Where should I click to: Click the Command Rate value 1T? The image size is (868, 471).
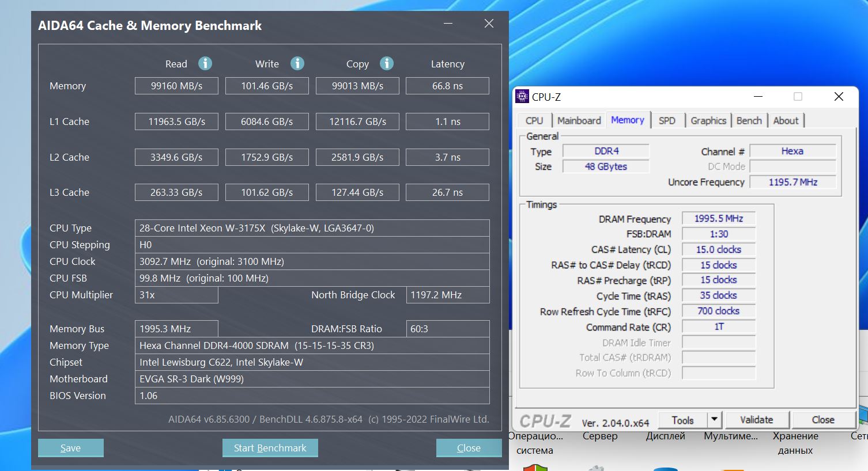(719, 326)
